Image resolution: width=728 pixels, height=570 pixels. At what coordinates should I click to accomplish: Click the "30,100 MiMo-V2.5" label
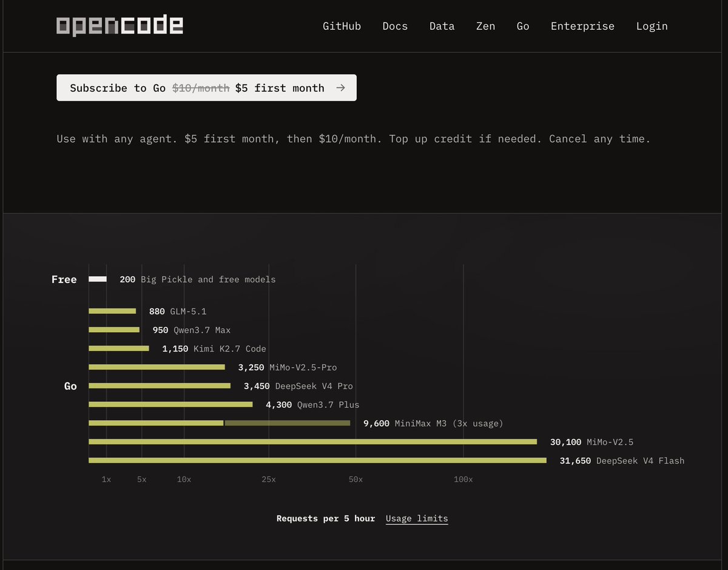(591, 442)
